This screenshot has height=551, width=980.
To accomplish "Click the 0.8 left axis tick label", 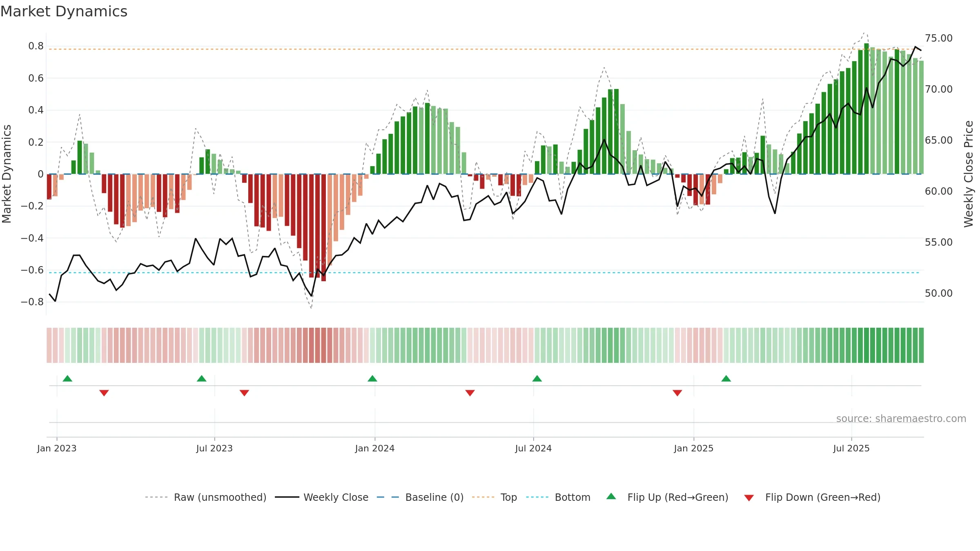I will pyautogui.click(x=36, y=46).
